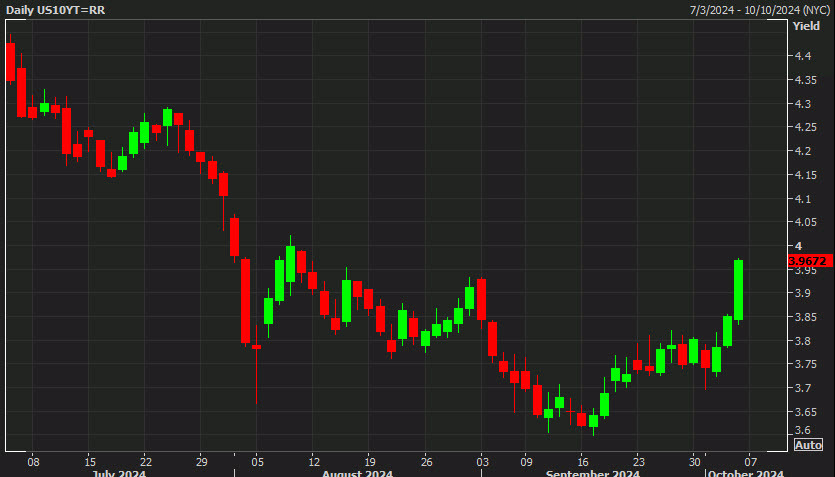
Task: Click the 26 date tick label
Action: coord(426,462)
